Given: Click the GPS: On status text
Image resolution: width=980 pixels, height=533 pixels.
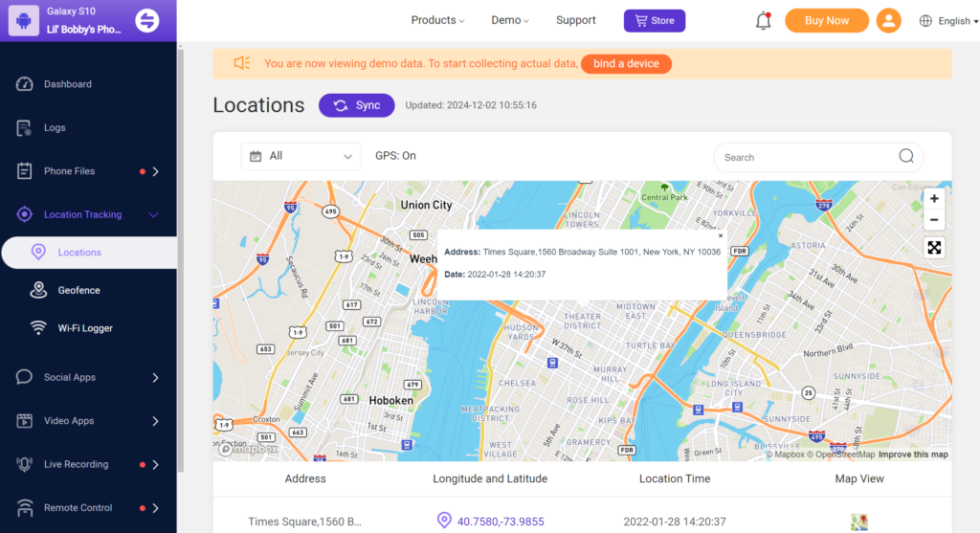Looking at the screenshot, I should click(395, 156).
